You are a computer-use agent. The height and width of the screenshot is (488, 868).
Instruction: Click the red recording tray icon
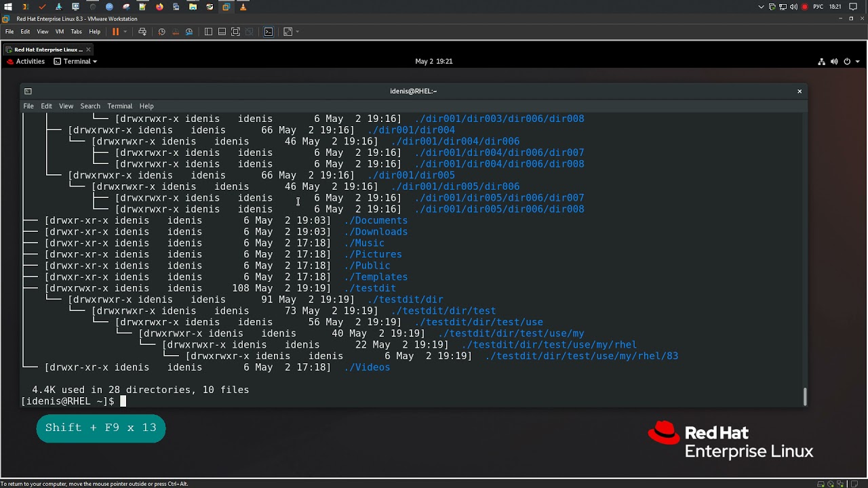[x=805, y=7]
